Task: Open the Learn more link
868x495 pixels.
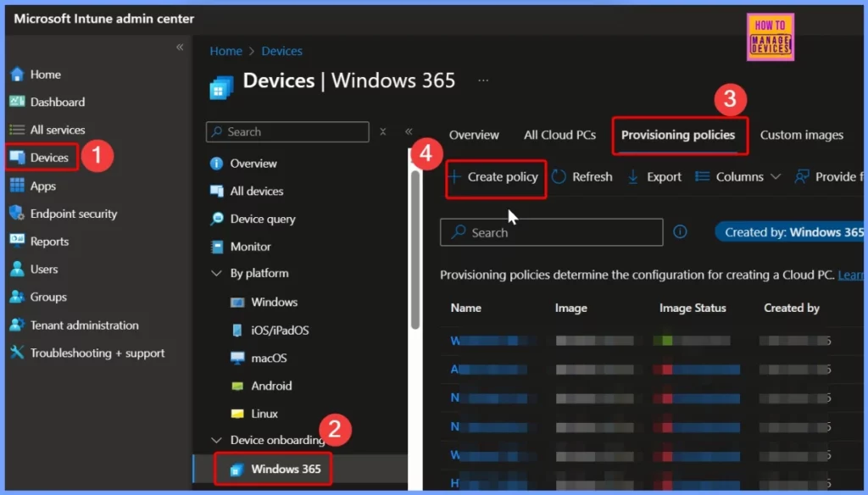Action: click(851, 275)
